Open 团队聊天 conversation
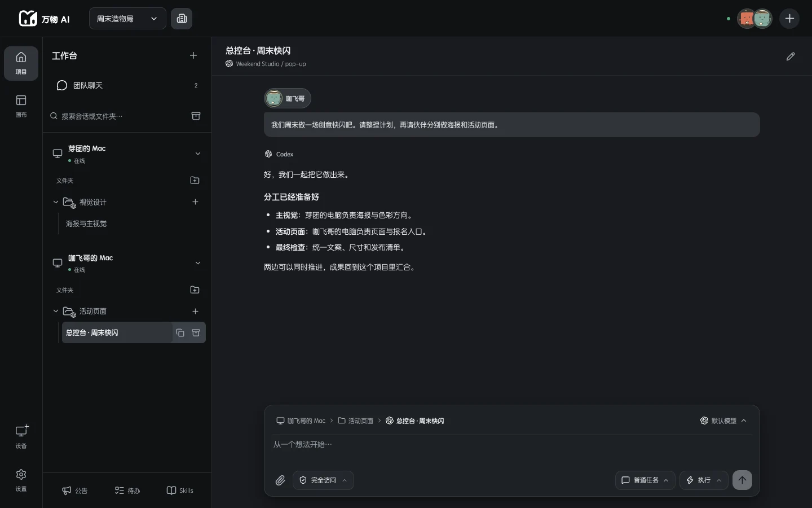Image resolution: width=812 pixels, height=508 pixels. pyautogui.click(x=127, y=85)
